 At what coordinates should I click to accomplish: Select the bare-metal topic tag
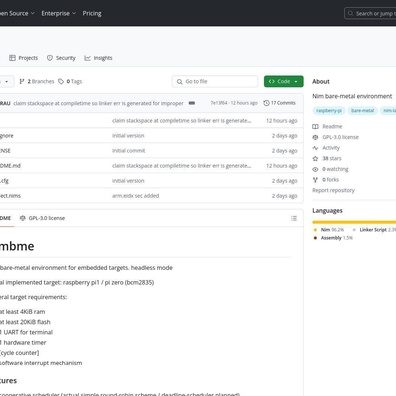coord(362,111)
